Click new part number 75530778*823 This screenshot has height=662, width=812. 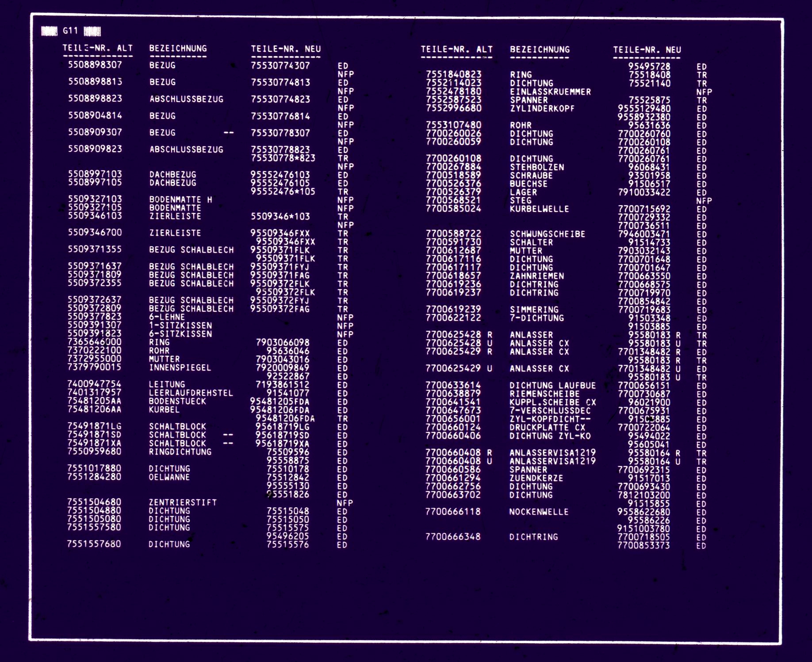click(x=283, y=158)
